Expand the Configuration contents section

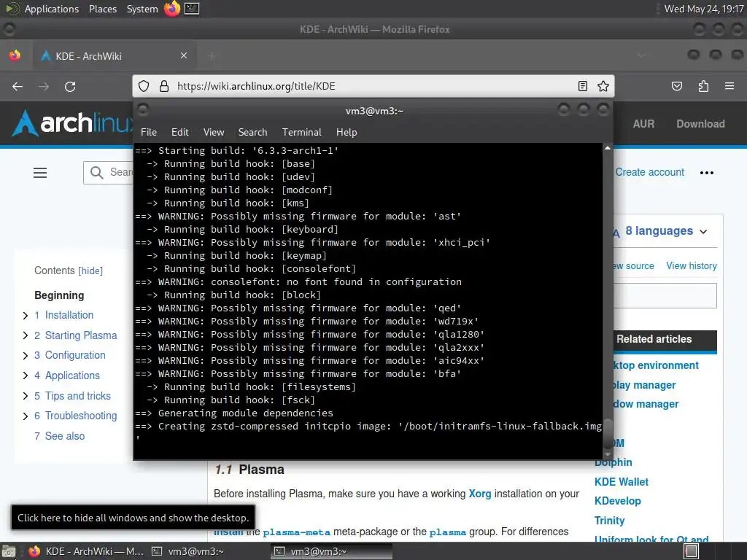(x=26, y=355)
